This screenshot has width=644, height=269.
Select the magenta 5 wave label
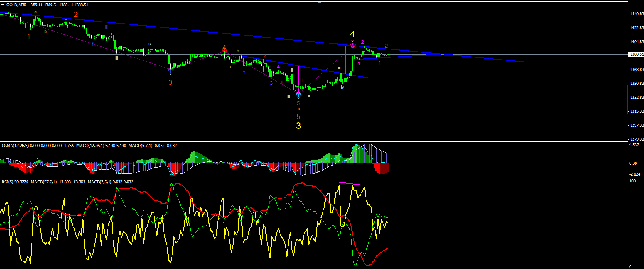(x=299, y=103)
